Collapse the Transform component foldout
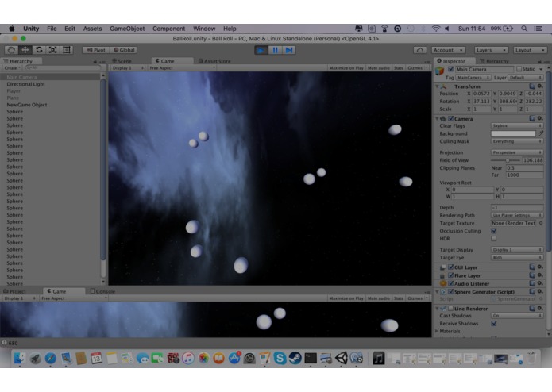The width and height of the screenshot is (552, 392). point(437,86)
